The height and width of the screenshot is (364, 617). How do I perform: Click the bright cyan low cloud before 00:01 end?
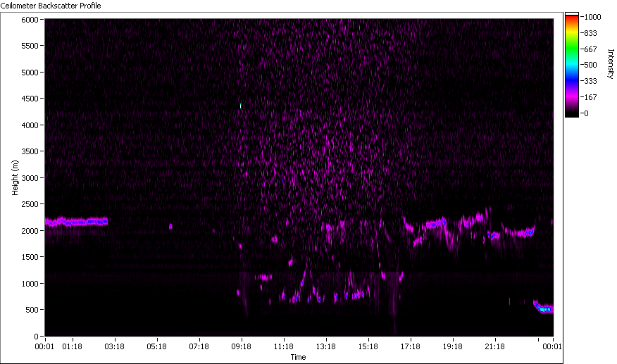pos(544,307)
